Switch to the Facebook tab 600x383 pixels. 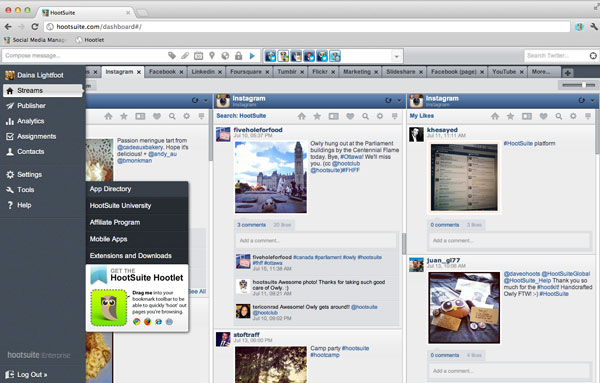162,72
